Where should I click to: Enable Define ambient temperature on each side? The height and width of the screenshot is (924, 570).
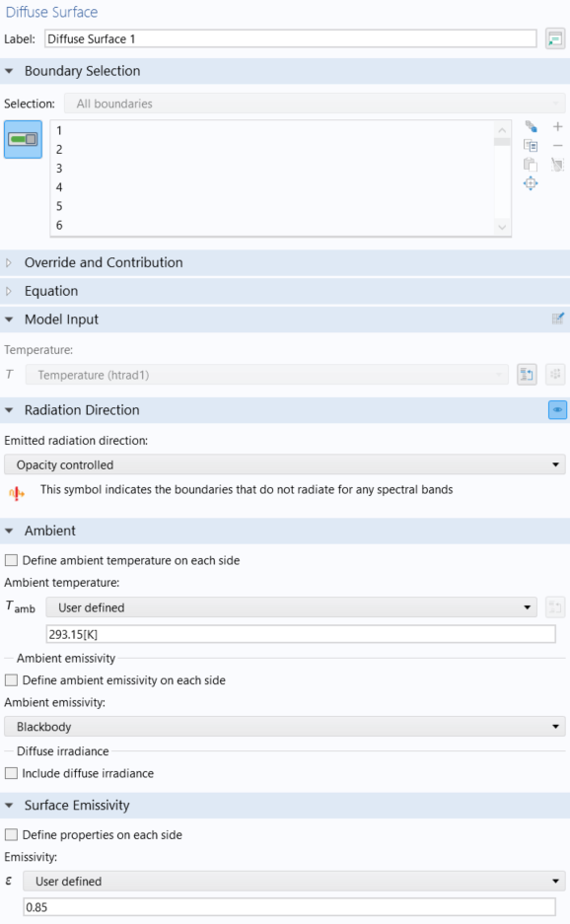[x=11, y=560]
